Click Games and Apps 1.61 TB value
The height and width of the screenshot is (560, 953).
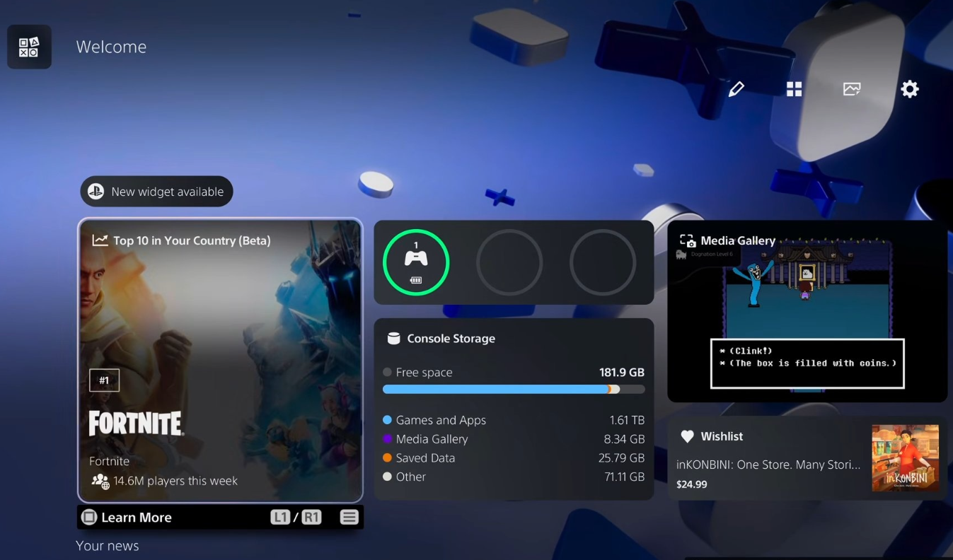(x=627, y=420)
